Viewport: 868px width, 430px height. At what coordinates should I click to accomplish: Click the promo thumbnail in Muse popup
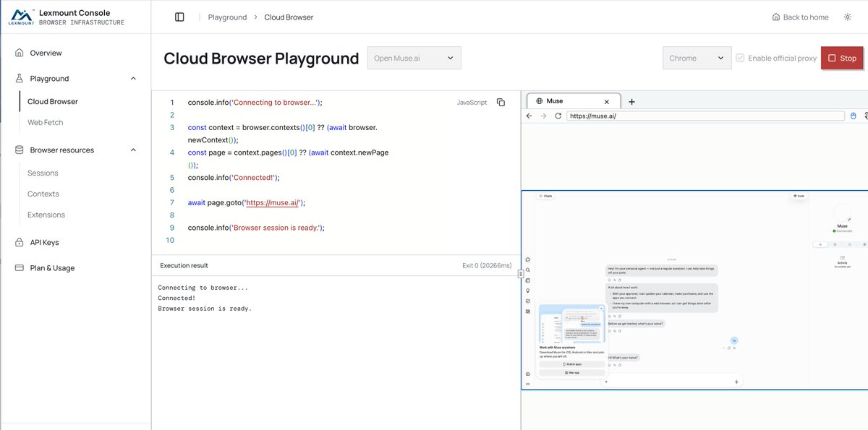(x=571, y=324)
